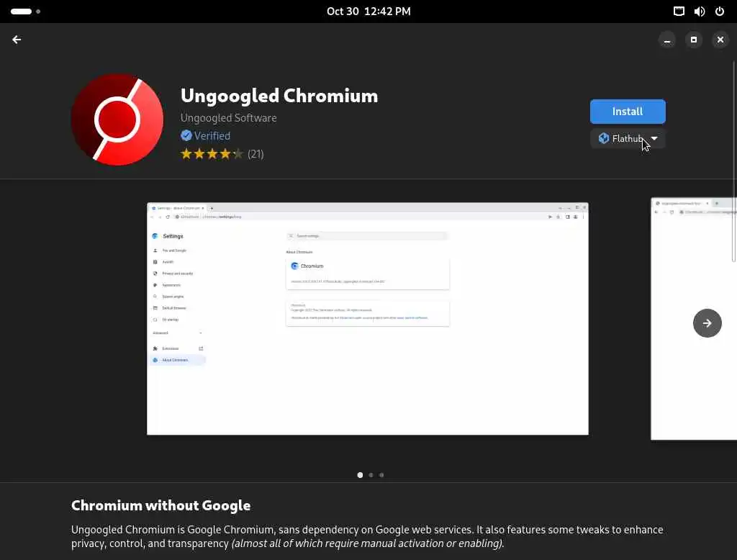Select the third carousel dot

[381, 475]
